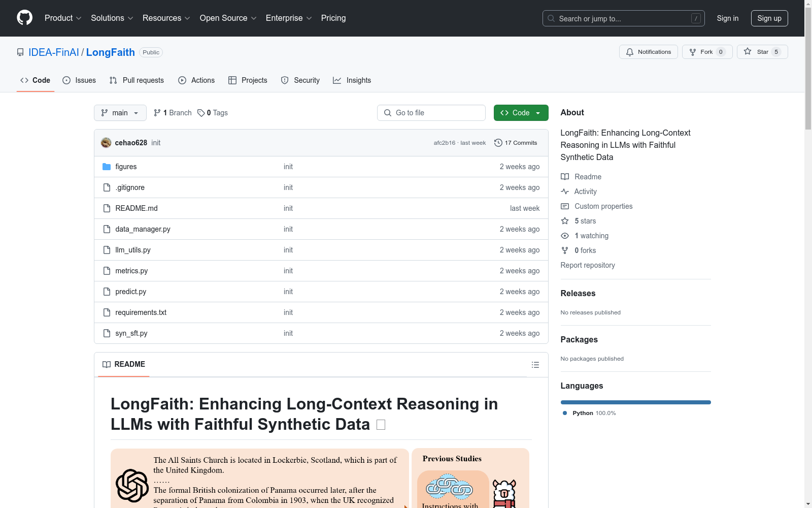The height and width of the screenshot is (508, 812).
Task: Click the Pricing link in header
Action: point(333,18)
